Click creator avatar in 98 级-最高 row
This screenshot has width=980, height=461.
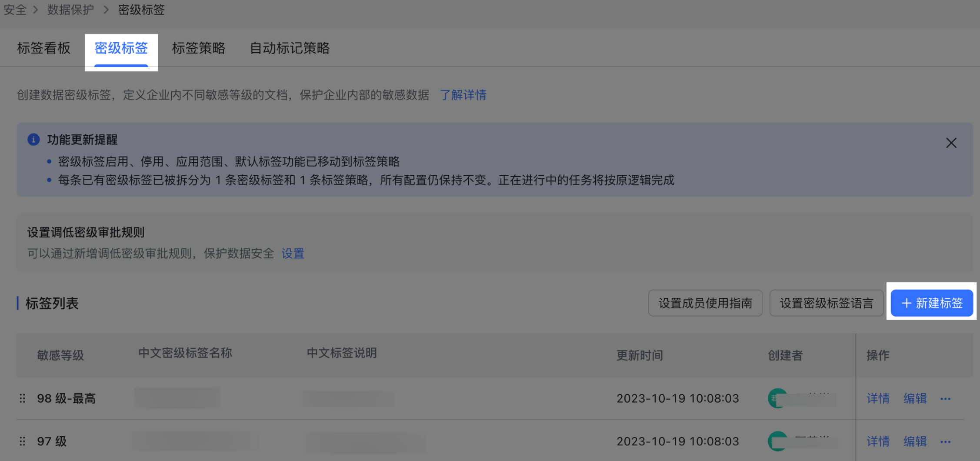coord(777,398)
